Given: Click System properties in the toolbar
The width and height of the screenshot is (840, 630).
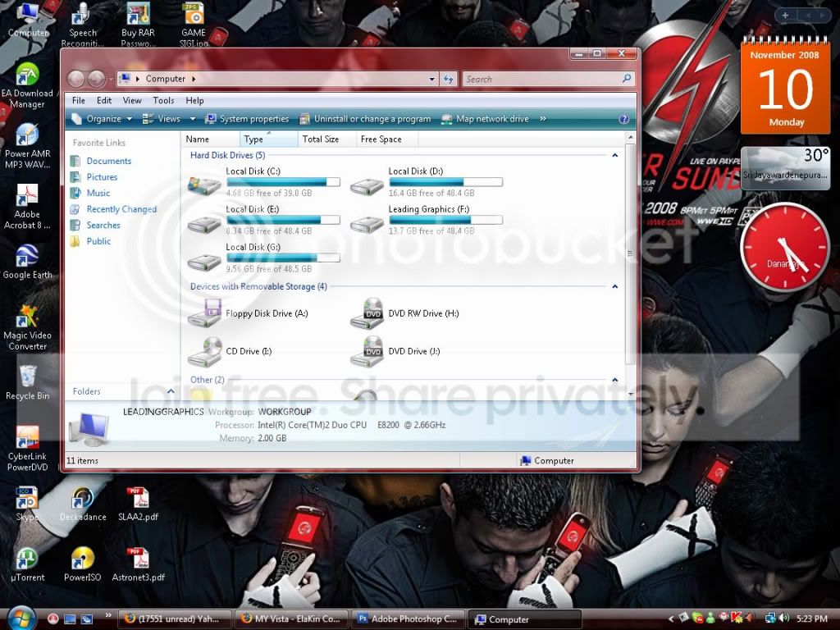Looking at the screenshot, I should pos(247,119).
